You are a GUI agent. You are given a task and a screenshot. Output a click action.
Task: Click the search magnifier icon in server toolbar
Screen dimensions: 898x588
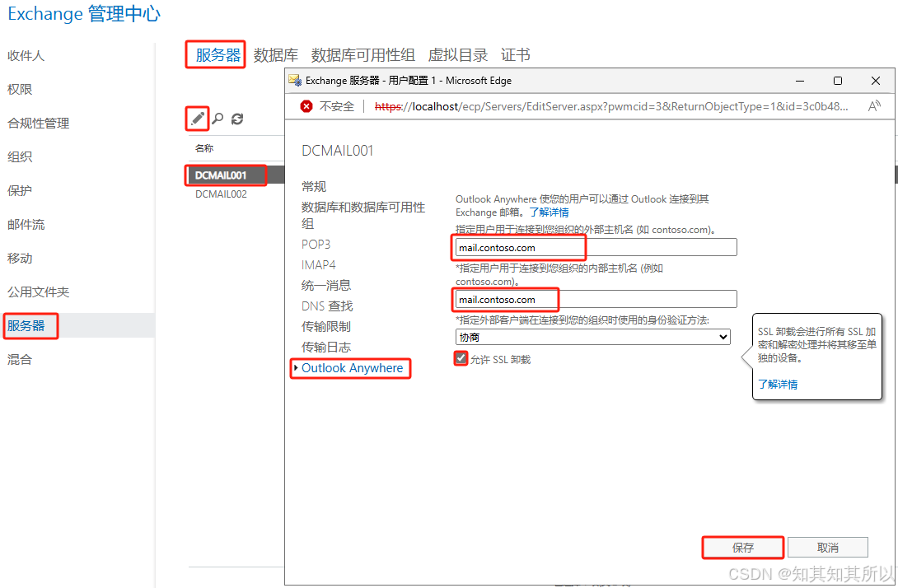217,119
